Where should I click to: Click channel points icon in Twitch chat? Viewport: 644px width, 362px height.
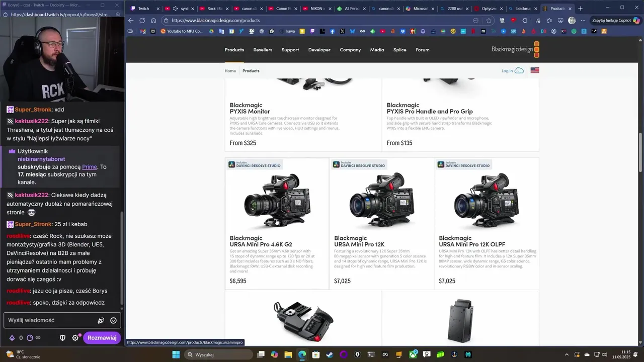point(30,338)
